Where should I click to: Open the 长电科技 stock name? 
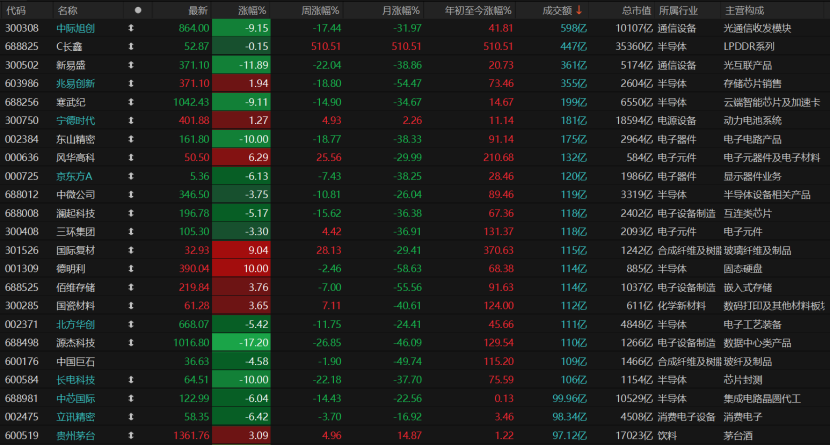tap(75, 380)
